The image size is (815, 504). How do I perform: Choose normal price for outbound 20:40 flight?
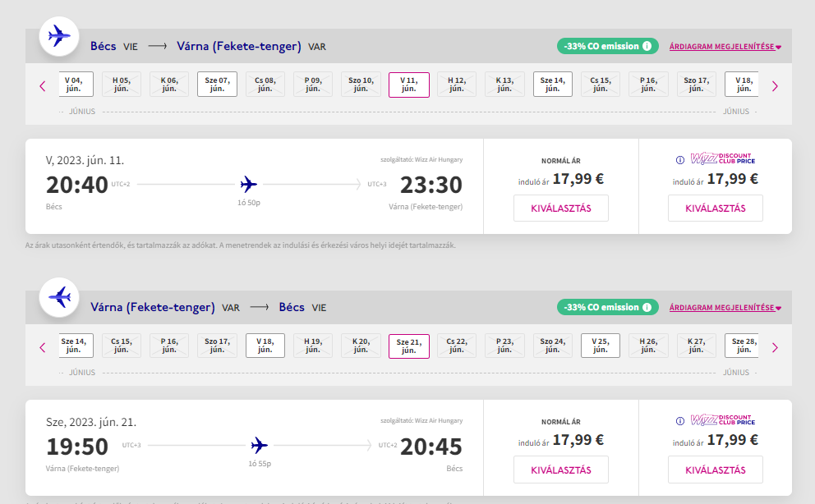coord(561,208)
